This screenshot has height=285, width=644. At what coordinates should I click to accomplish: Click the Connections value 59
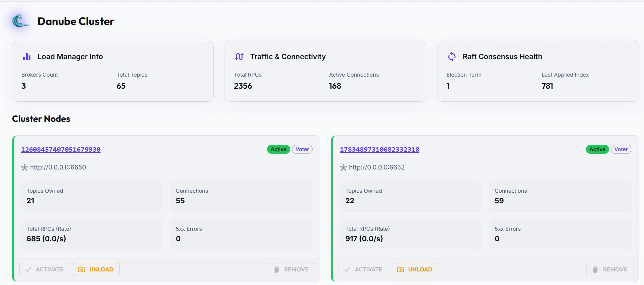coord(499,201)
